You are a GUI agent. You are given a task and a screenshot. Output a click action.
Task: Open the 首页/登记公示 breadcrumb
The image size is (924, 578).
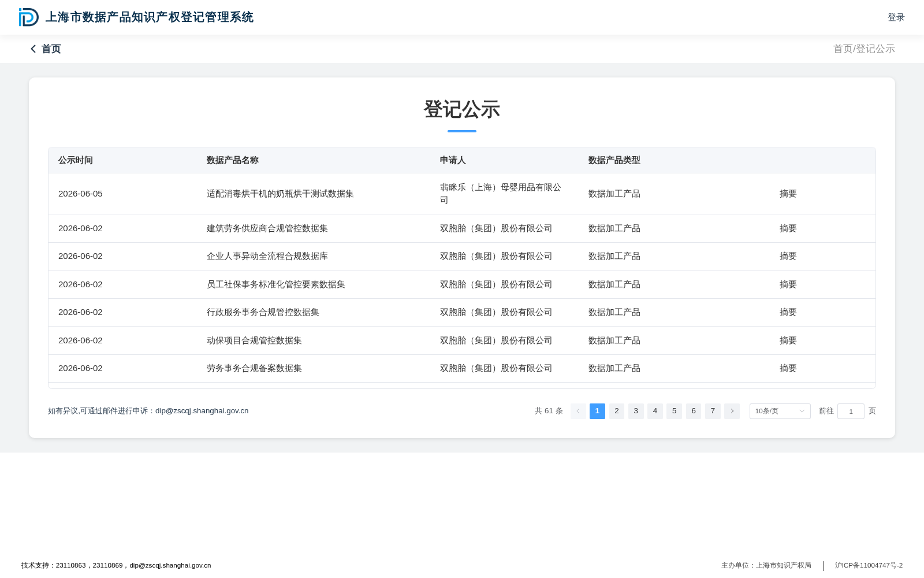(864, 49)
